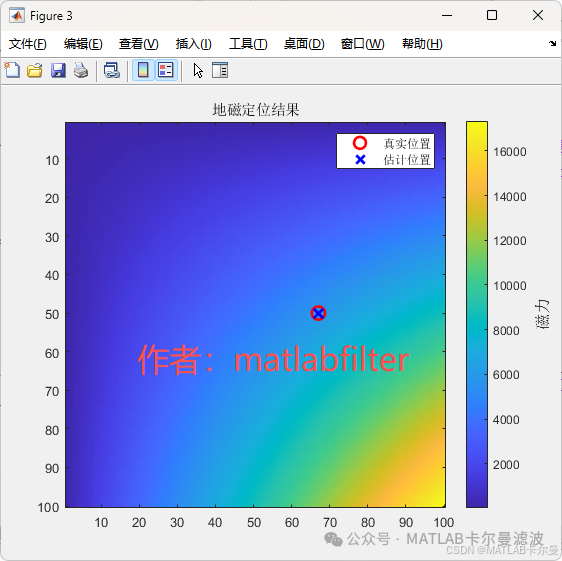The width and height of the screenshot is (562, 561).
Task: Click the colorbar beside the heatmap
Action: [x=477, y=314]
